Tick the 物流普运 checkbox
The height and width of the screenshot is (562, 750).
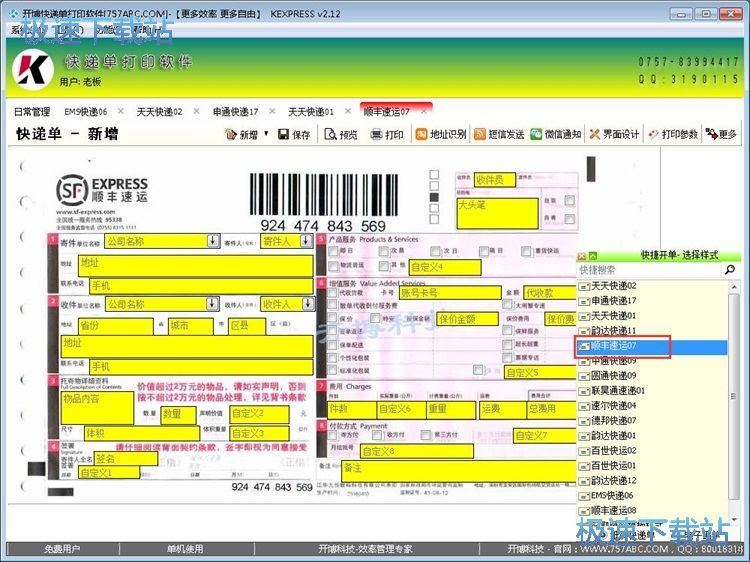(333, 265)
